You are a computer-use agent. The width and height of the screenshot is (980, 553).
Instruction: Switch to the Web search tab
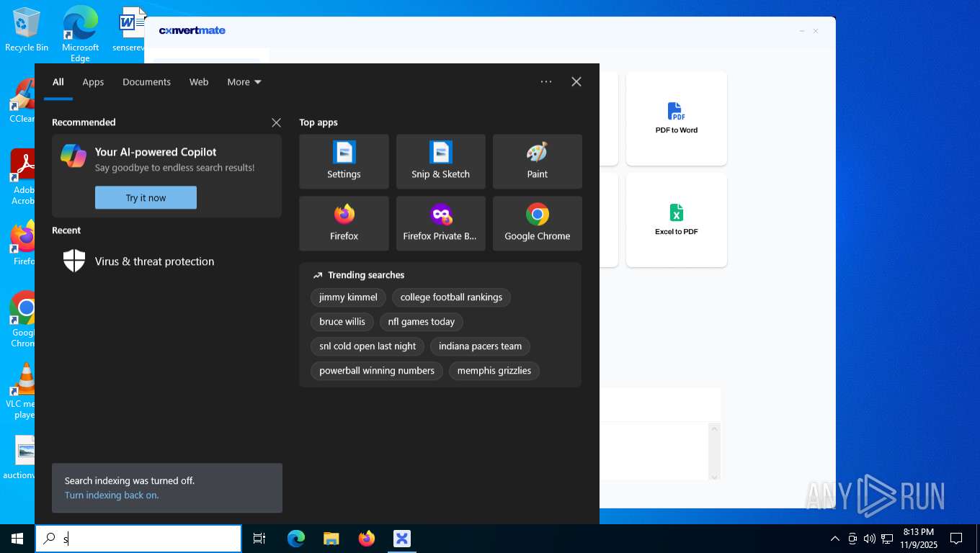coord(199,82)
